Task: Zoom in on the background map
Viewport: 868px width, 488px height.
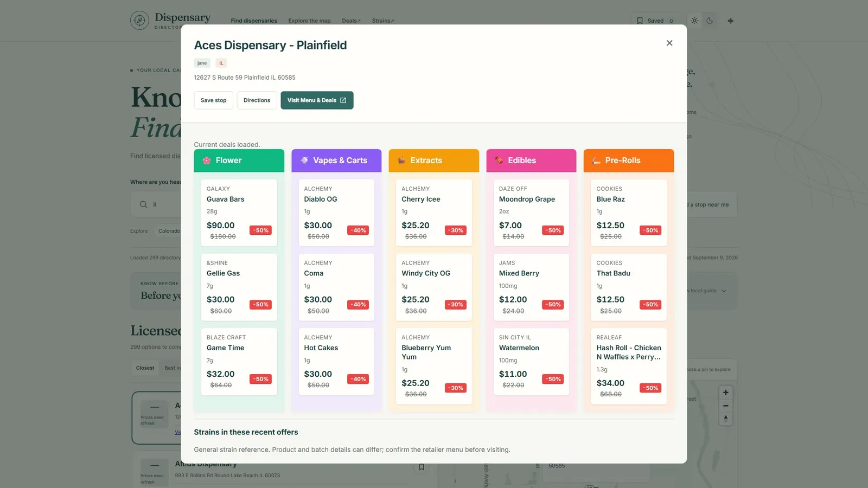Action: tap(725, 393)
